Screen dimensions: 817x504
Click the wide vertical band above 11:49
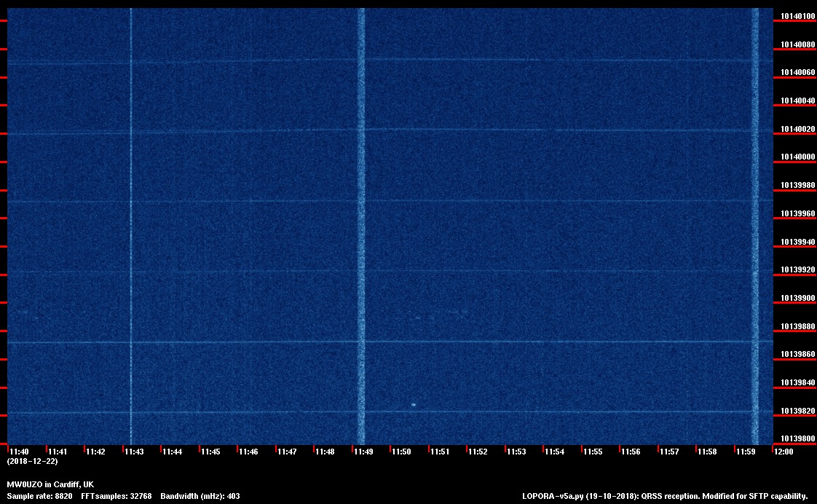click(x=360, y=218)
